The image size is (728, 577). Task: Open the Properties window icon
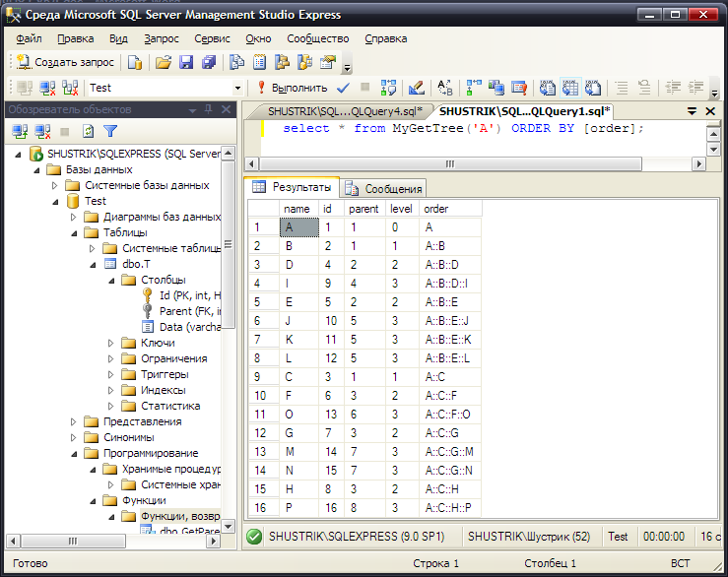click(328, 62)
